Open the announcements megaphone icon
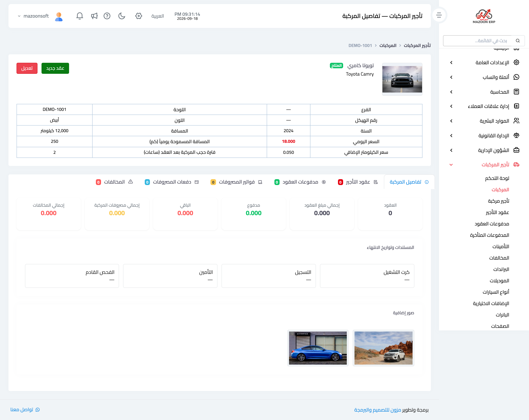 click(x=94, y=16)
